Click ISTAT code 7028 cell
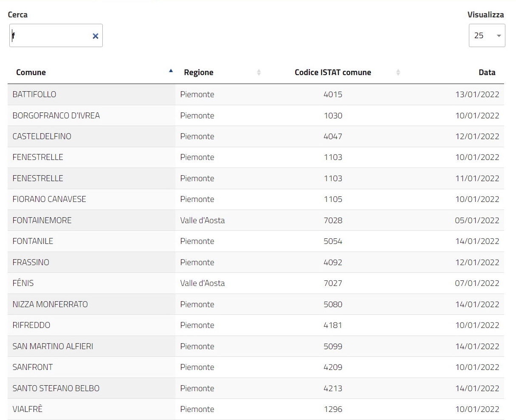This screenshot has height=420, width=516. [333, 221]
